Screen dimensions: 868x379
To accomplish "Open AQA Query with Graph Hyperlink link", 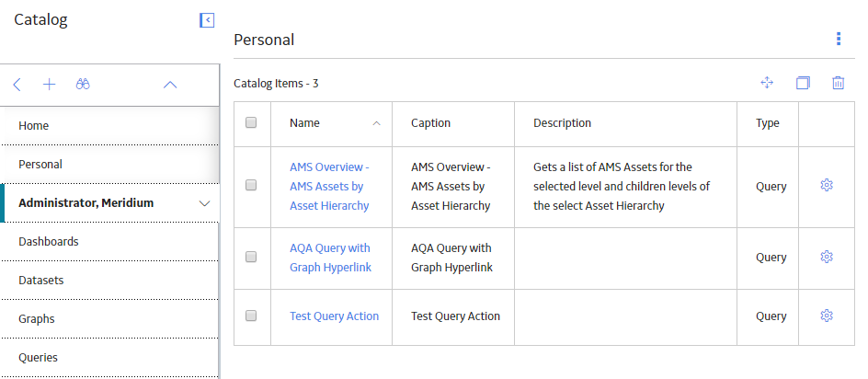I will (330, 258).
